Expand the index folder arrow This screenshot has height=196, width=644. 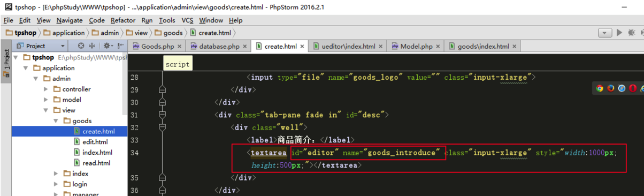point(57,174)
